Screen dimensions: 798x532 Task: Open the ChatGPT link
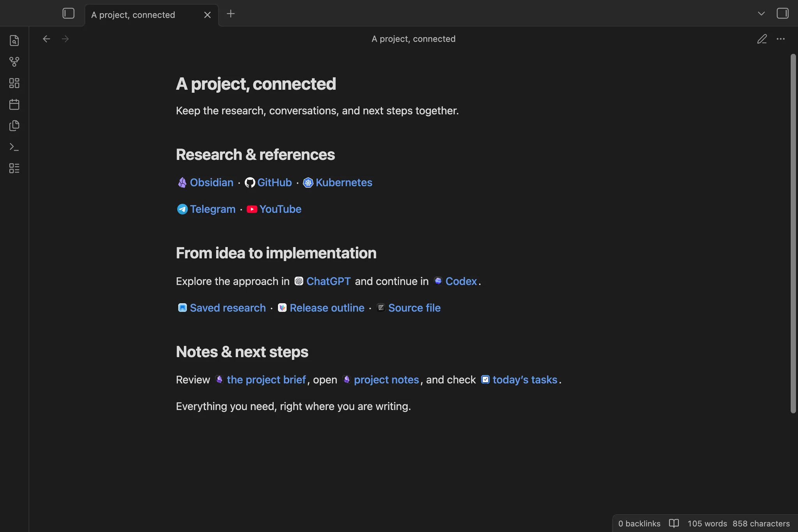tap(328, 281)
